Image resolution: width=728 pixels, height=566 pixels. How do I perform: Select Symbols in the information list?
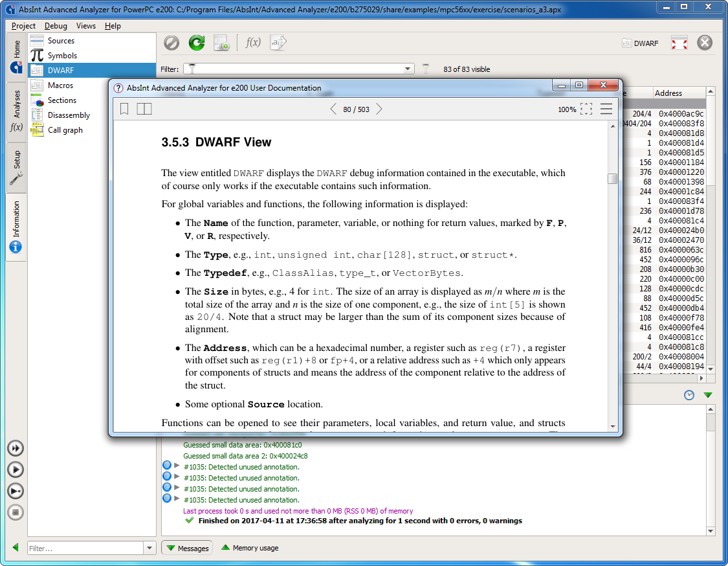tap(92, 56)
